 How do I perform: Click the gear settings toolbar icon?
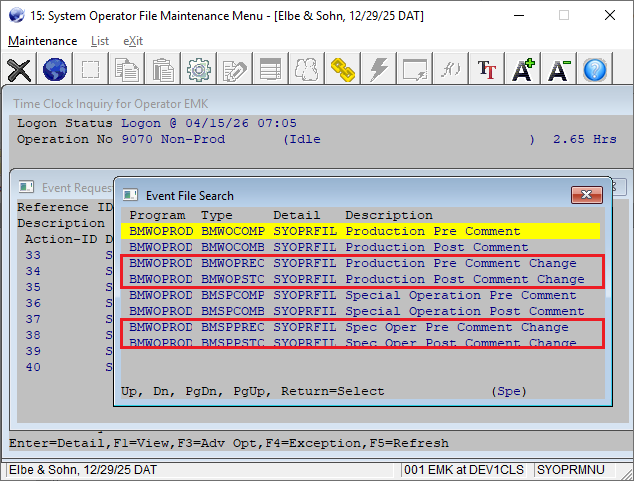[x=199, y=69]
